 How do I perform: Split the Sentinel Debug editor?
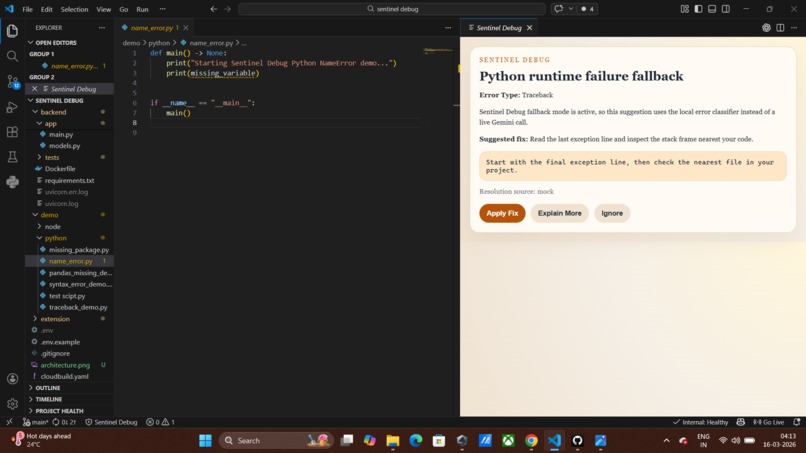pyautogui.click(x=780, y=28)
